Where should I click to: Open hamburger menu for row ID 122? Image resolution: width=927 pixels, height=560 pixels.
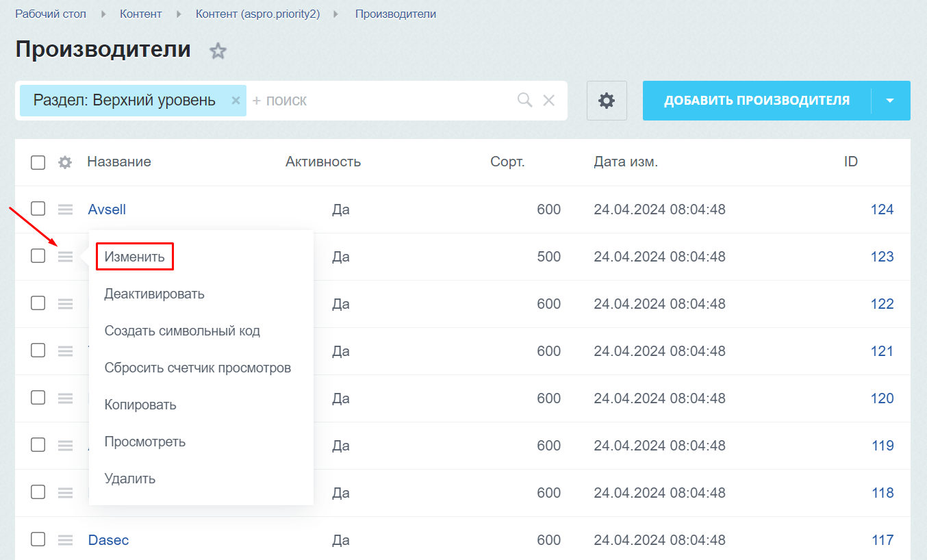click(x=65, y=304)
